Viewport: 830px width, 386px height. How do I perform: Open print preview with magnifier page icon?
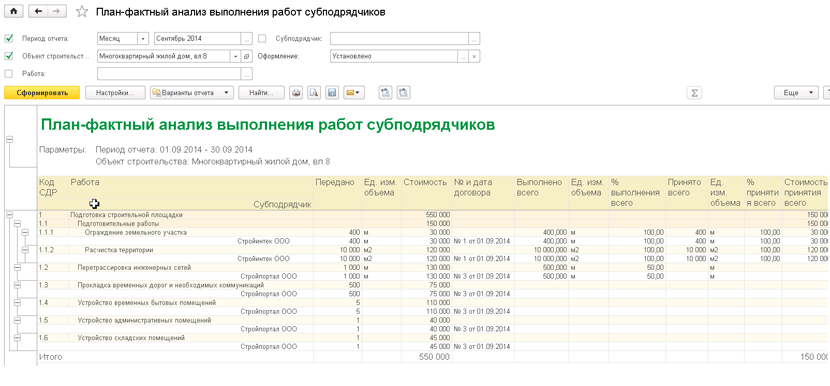(x=314, y=93)
